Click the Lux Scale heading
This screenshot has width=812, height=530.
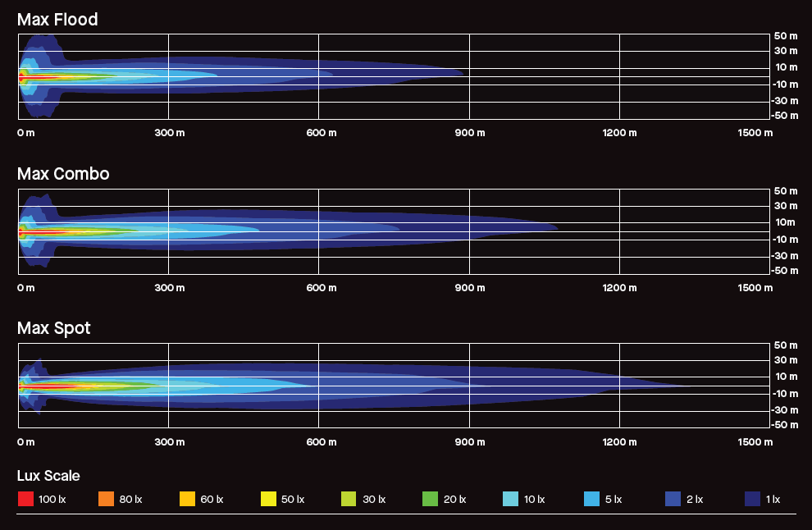pos(48,476)
